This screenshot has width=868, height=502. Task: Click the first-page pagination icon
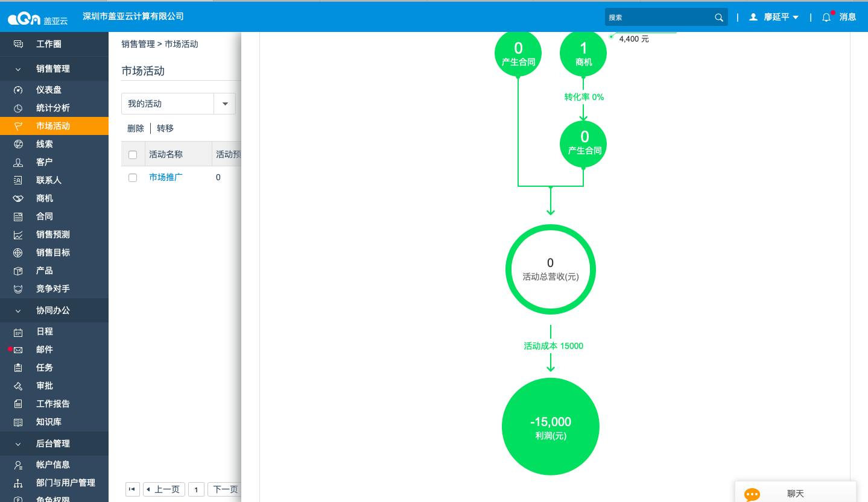pyautogui.click(x=133, y=489)
